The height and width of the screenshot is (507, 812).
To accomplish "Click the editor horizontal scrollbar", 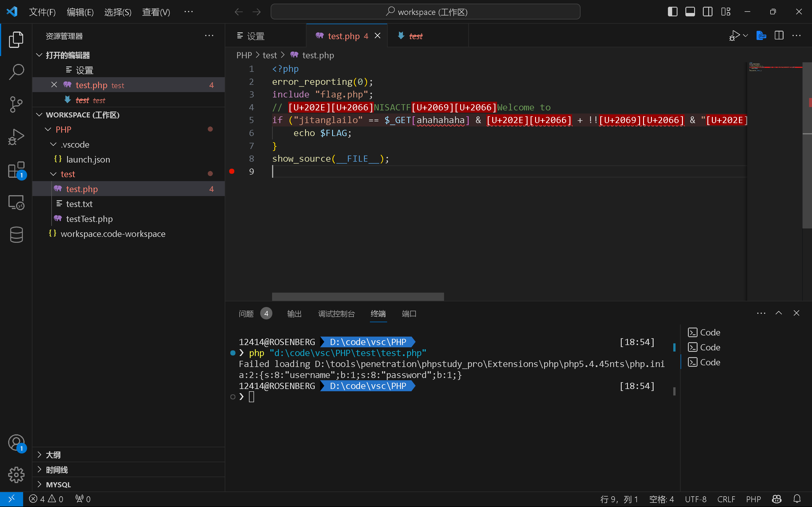I will (358, 296).
